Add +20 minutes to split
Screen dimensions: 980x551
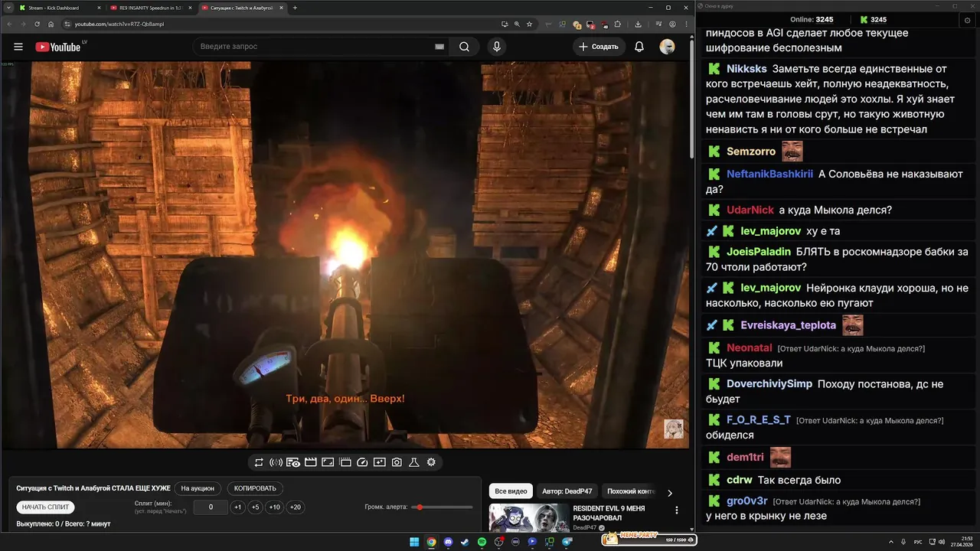pos(295,507)
